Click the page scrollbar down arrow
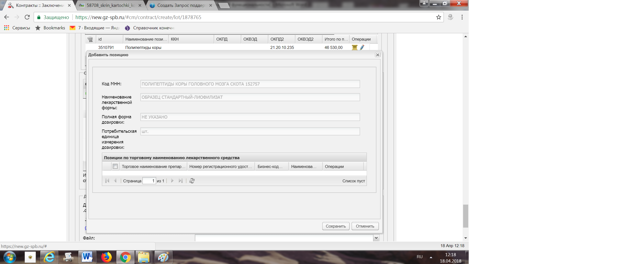644x264 pixels. click(x=466, y=238)
